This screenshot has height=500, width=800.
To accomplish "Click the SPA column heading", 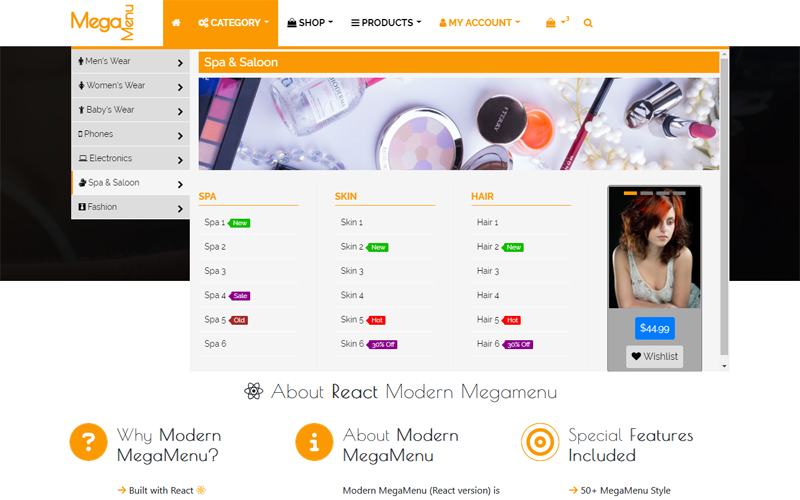I will [x=207, y=196].
